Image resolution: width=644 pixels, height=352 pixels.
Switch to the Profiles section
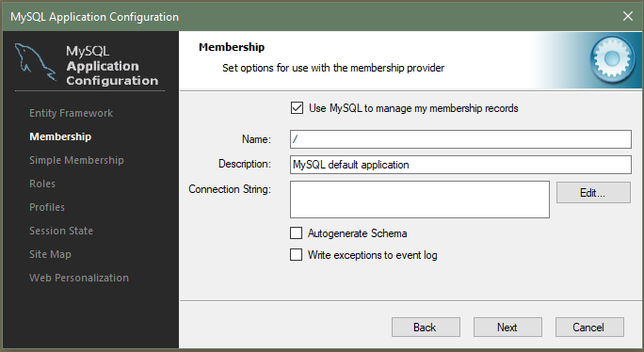pyautogui.click(x=47, y=207)
